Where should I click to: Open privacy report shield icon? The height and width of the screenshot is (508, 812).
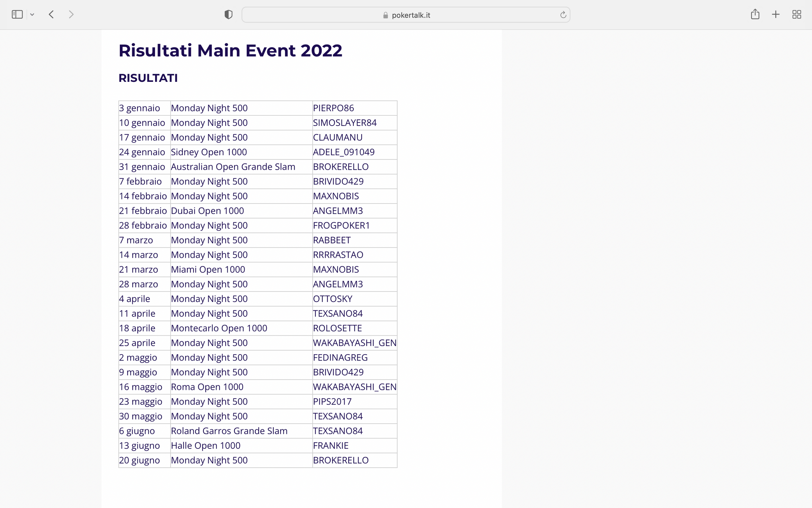228,14
